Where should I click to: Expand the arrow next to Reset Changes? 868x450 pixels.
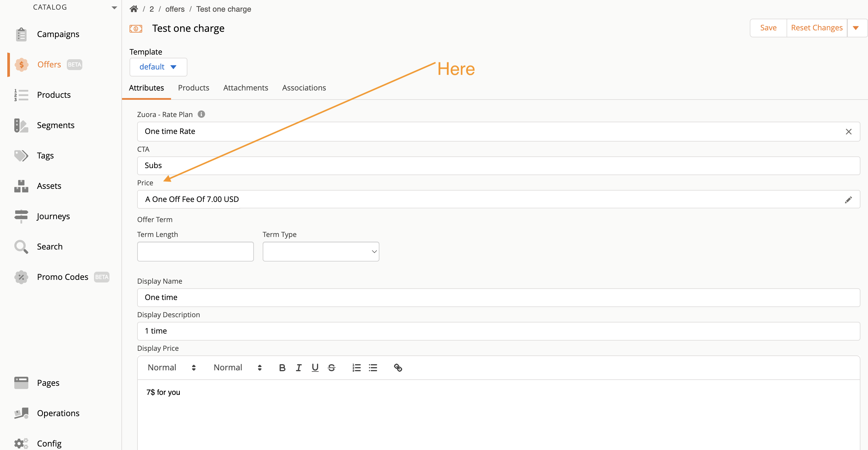pos(855,28)
